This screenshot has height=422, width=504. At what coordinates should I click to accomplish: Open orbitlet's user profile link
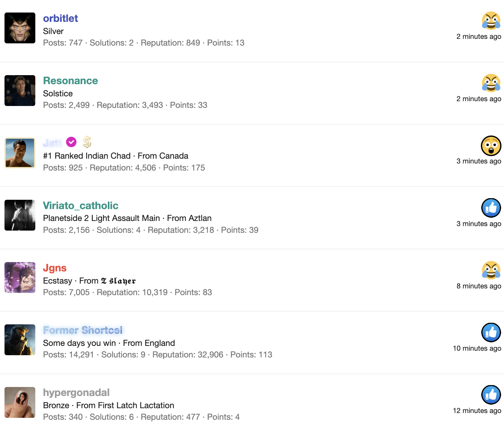[x=60, y=18]
